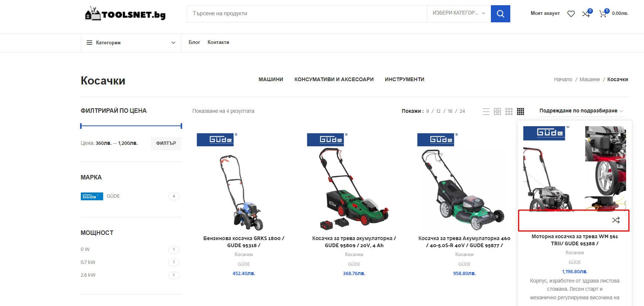Viewport: 644px width, 306px height.
Task: Click price 452.40лв.
Action: (244, 274)
